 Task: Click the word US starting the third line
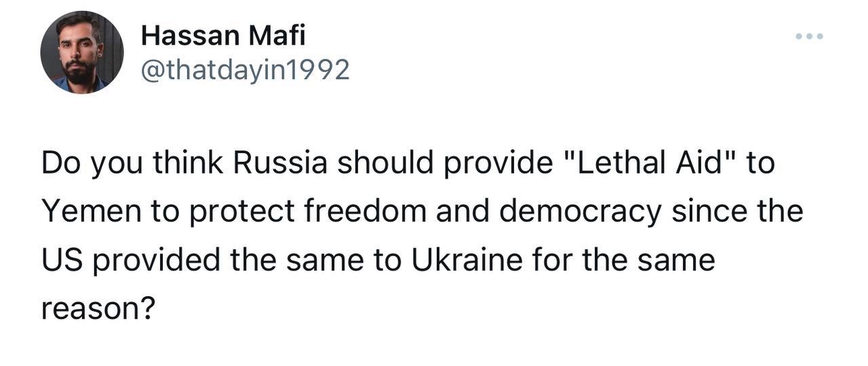click(62, 260)
